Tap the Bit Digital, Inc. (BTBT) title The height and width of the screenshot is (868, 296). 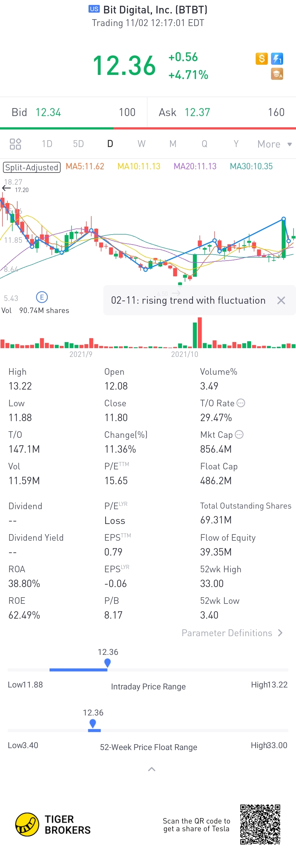pos(155,10)
